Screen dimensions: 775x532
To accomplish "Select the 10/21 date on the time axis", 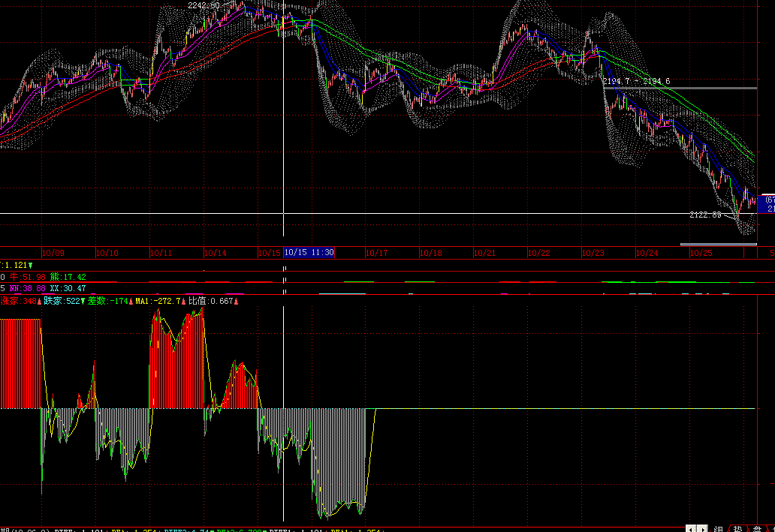I will (x=484, y=253).
